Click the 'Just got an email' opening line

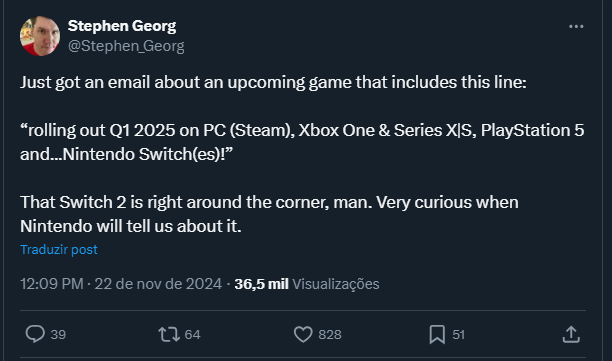tap(273, 82)
